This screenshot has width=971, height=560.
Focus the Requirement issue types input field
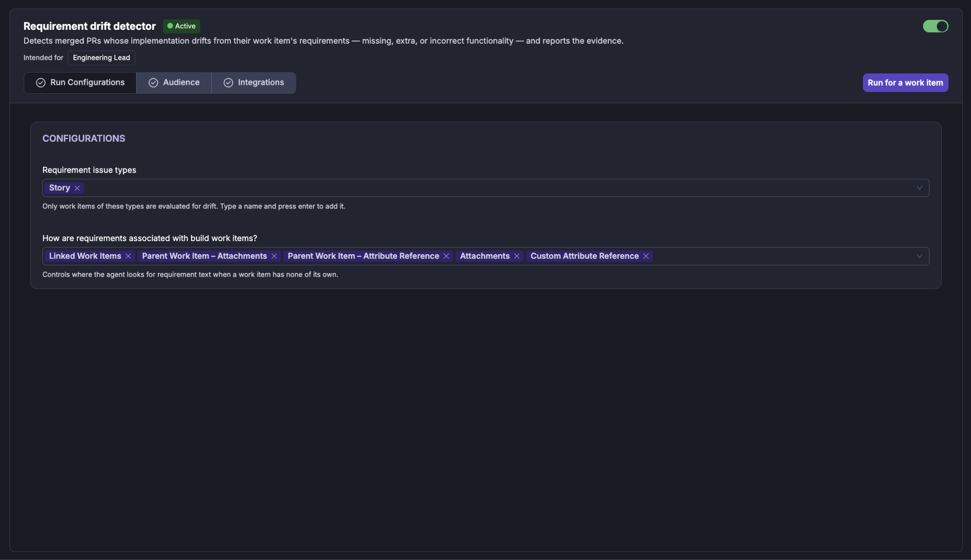coord(485,188)
